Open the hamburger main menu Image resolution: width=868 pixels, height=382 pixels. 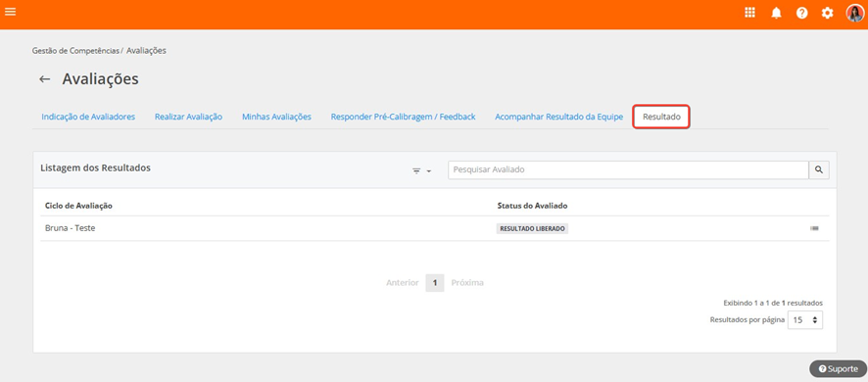10,12
